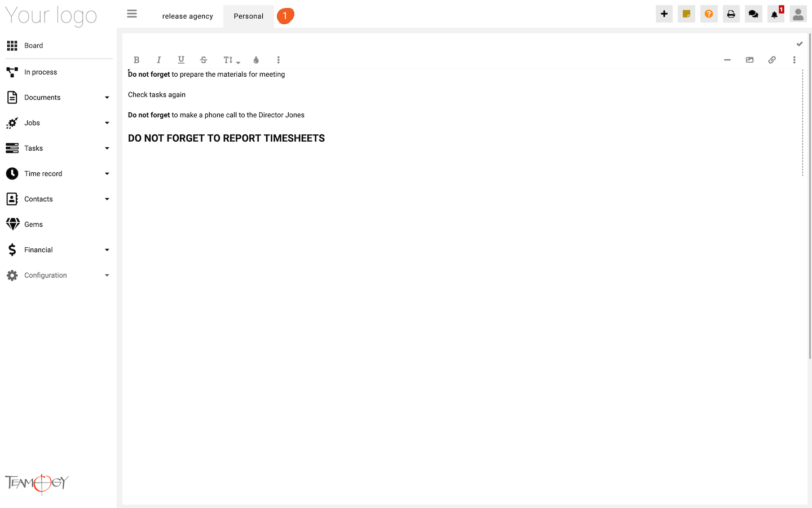Open notifications bell with red badge
Screen dimensions: 812x508
tap(776, 14)
